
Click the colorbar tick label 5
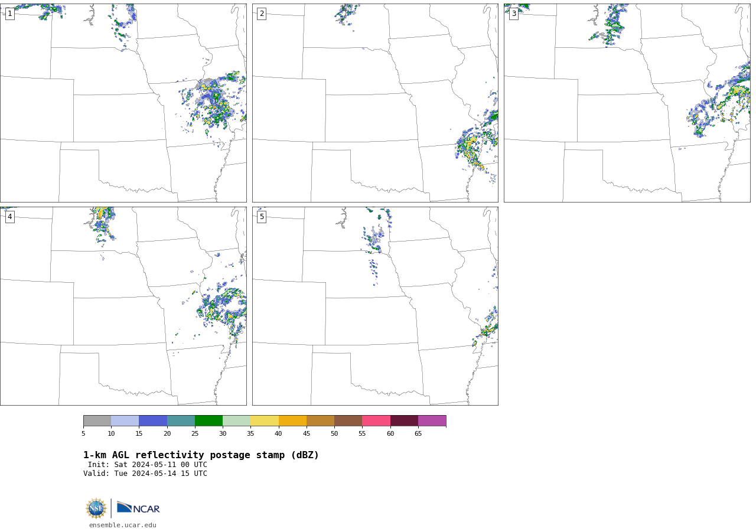tap(83, 434)
